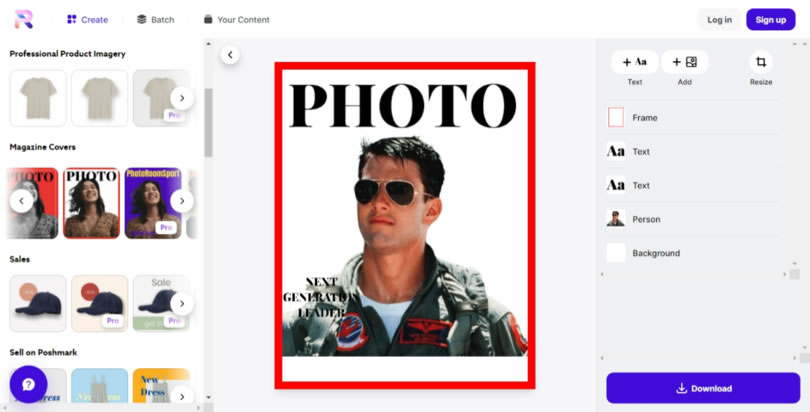The height and width of the screenshot is (412, 810).
Task: Click the Frame layer red swatch thumbnail
Action: (x=616, y=118)
